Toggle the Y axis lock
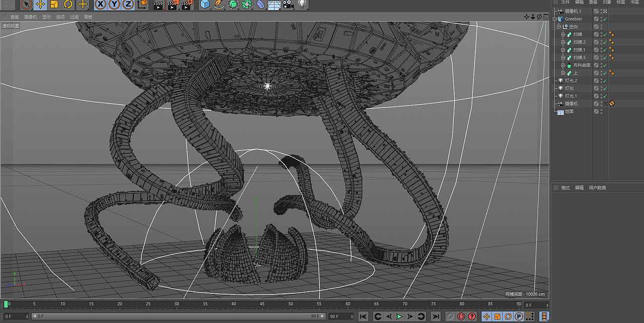Viewport: 644px width, 323px height. click(x=114, y=5)
